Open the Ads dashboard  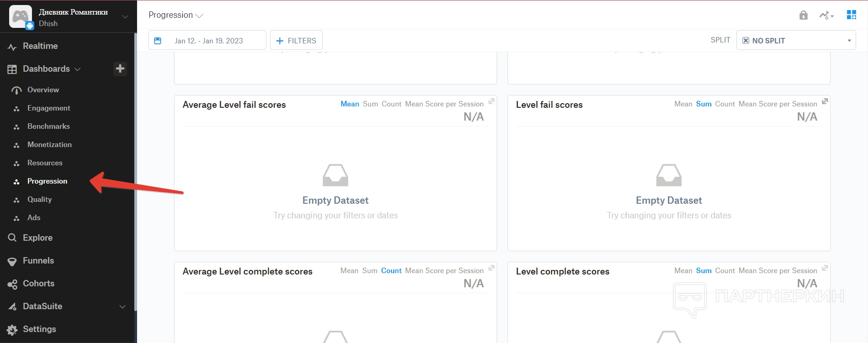click(34, 218)
